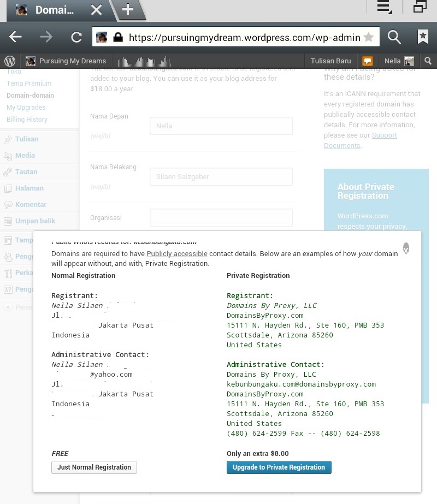Open Tulisan Baru in admin bar
This screenshot has width=437, height=504.
[330, 61]
